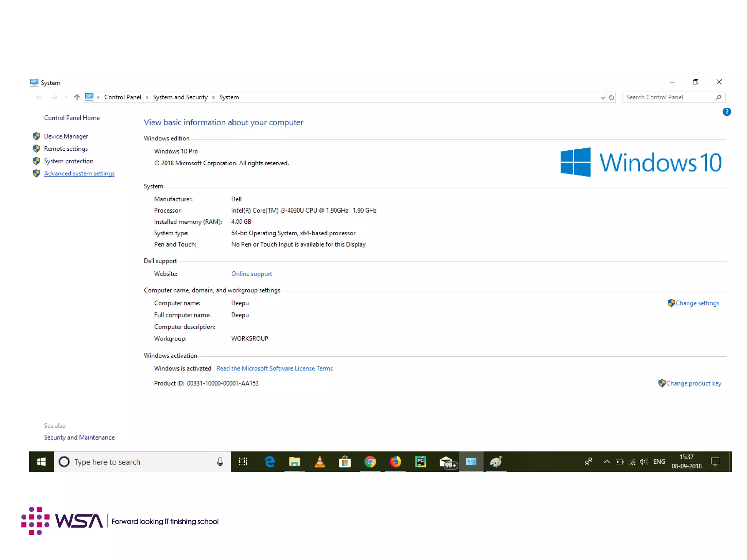This screenshot has height=560, width=747.
Task: Open the Windows Start menu
Action: pos(41,462)
